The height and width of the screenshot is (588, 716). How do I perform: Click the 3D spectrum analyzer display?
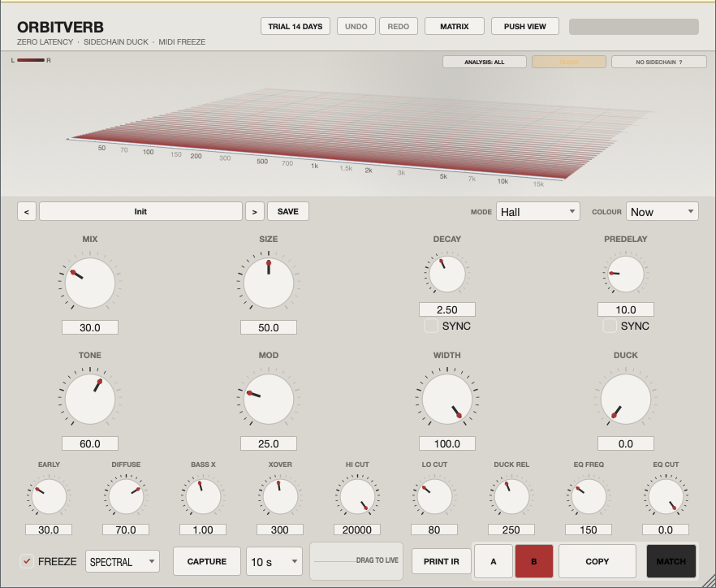click(358, 124)
